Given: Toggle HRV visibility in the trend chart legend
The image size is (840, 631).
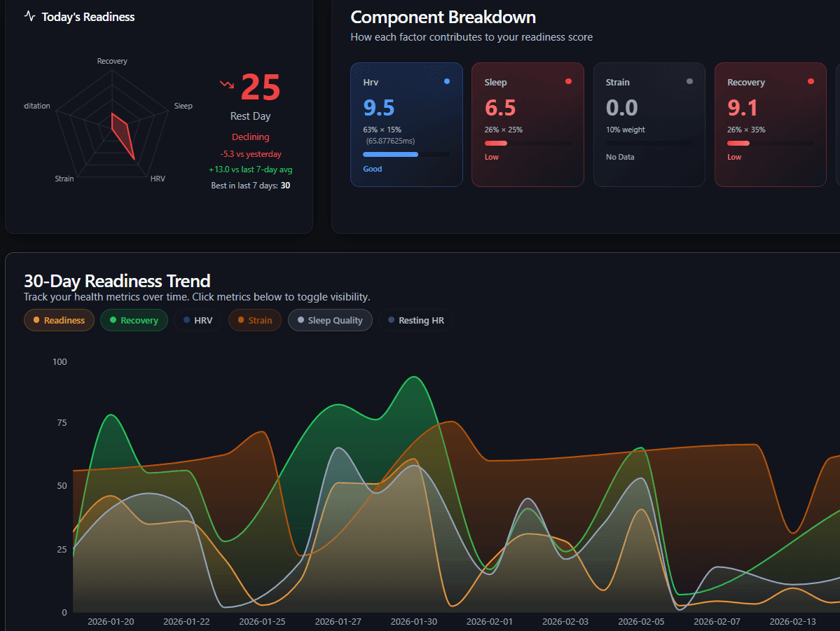Looking at the screenshot, I should click(x=198, y=320).
